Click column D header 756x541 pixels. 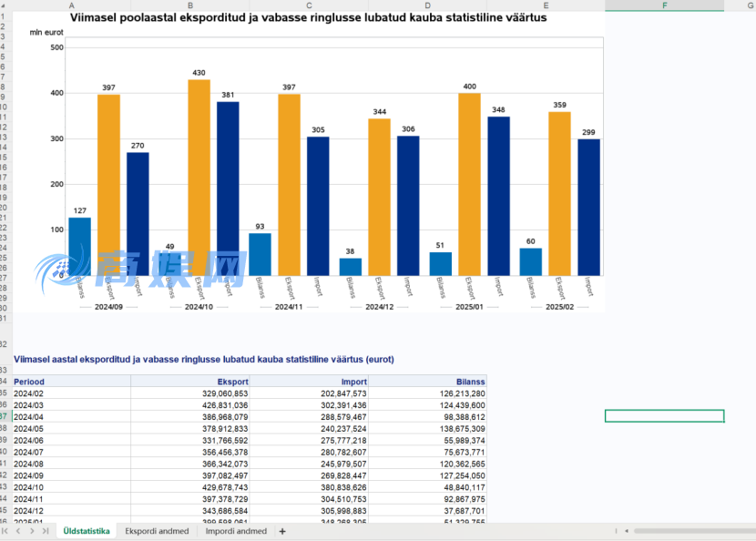coord(427,5)
